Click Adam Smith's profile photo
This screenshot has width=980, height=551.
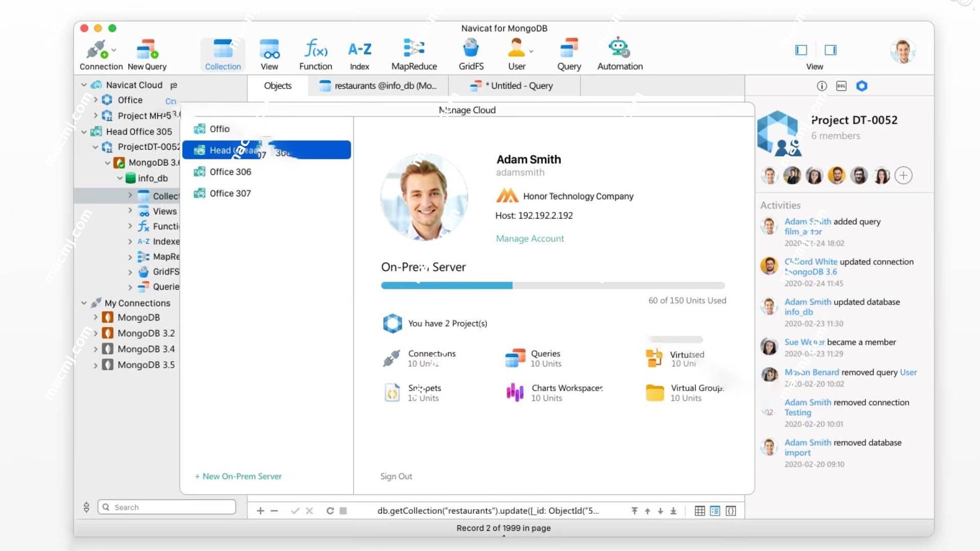(x=424, y=197)
